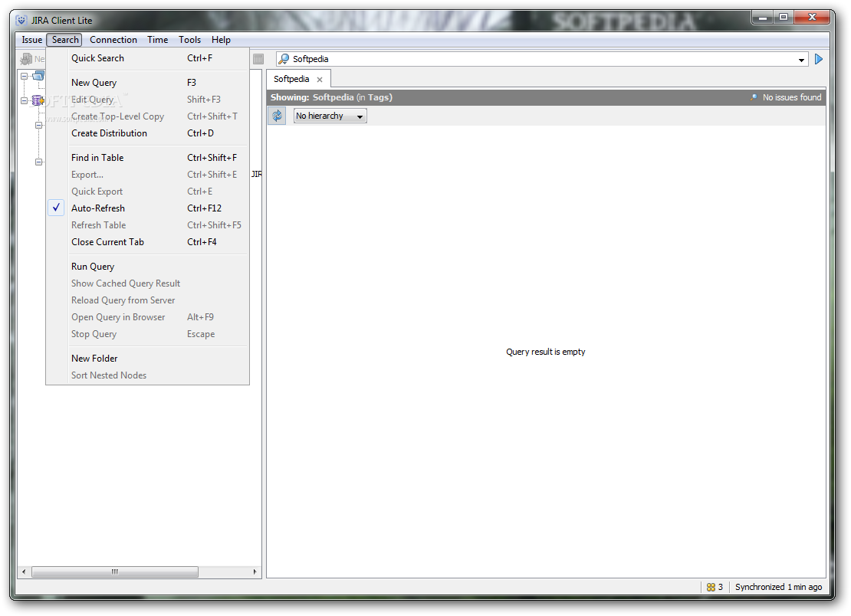Screen dimensions: 851x616
Task: Click Synchronized 1 min ago status
Action: point(778,587)
